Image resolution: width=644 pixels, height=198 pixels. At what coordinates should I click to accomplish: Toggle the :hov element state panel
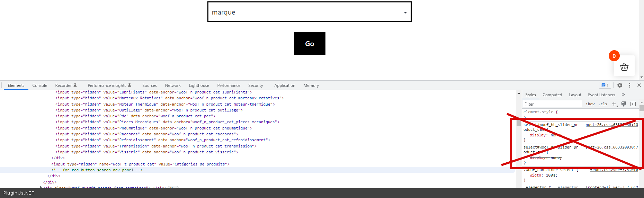(590, 104)
